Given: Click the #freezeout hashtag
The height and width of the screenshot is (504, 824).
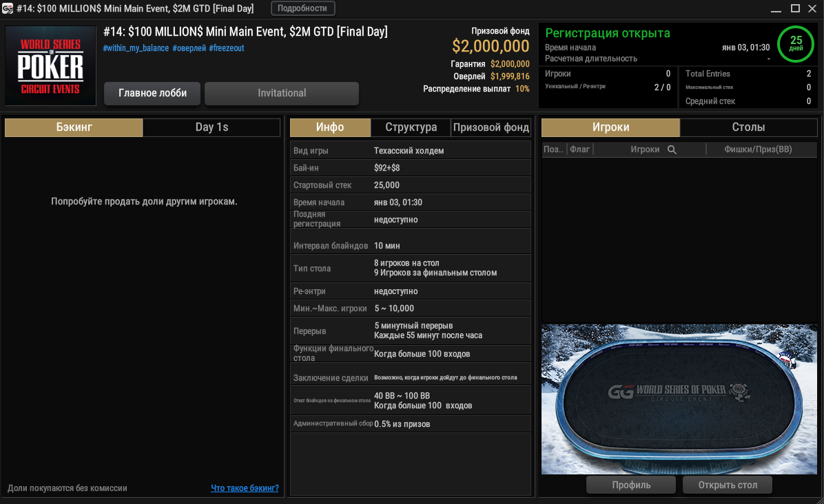Looking at the screenshot, I should click(226, 48).
